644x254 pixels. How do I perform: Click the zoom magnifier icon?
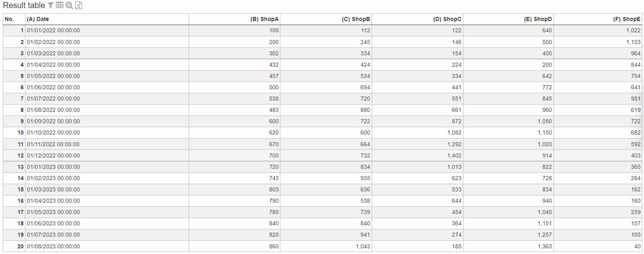coord(69,5)
